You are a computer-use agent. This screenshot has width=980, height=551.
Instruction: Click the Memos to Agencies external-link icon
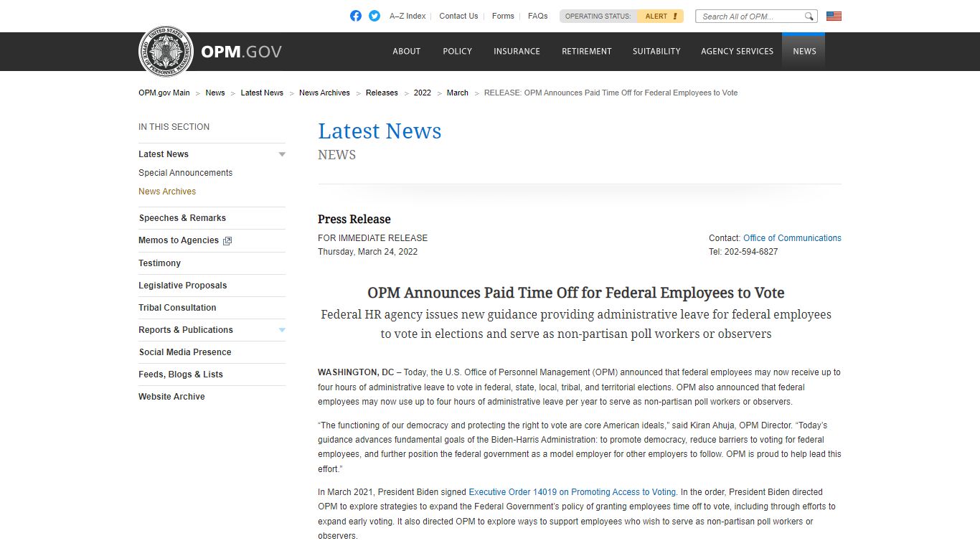click(x=227, y=241)
